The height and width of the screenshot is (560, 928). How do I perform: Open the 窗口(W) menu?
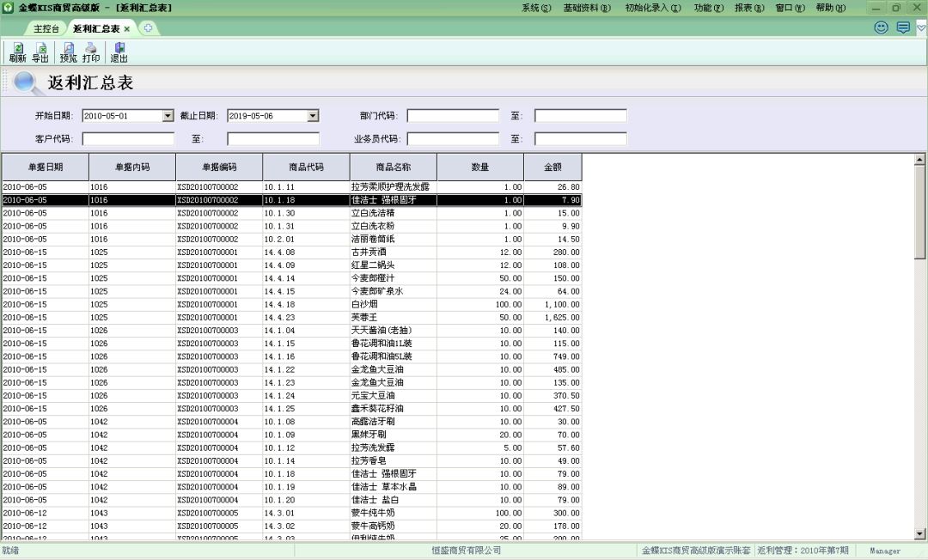tap(791, 8)
